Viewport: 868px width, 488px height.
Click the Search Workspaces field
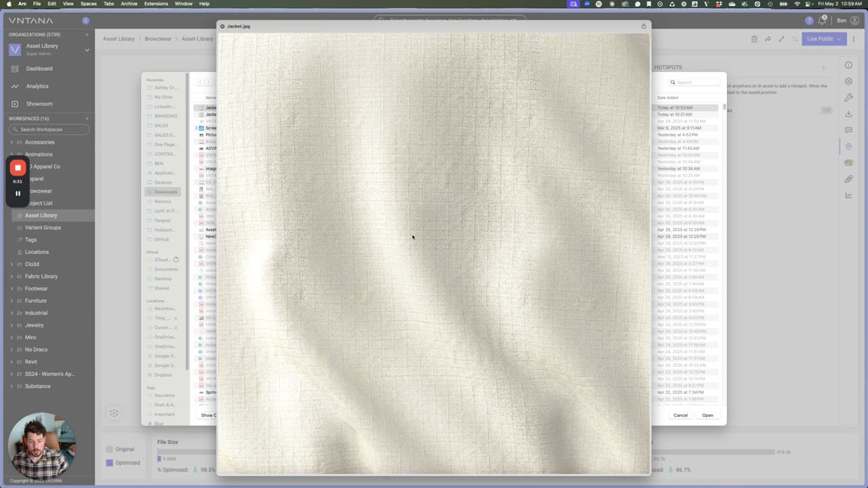coord(50,129)
